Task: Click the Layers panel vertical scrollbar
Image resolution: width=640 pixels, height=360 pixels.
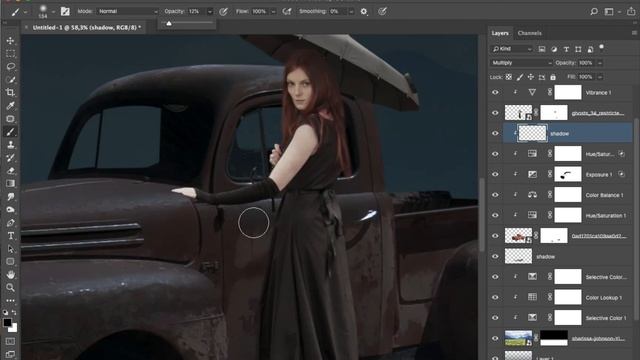Action: (x=637, y=220)
